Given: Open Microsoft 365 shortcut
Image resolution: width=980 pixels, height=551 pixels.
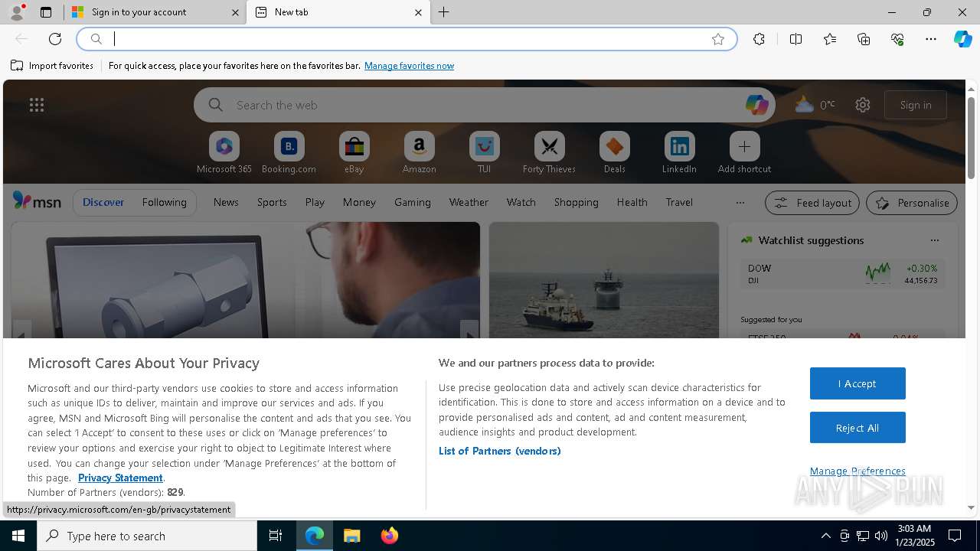Looking at the screenshot, I should tap(224, 152).
